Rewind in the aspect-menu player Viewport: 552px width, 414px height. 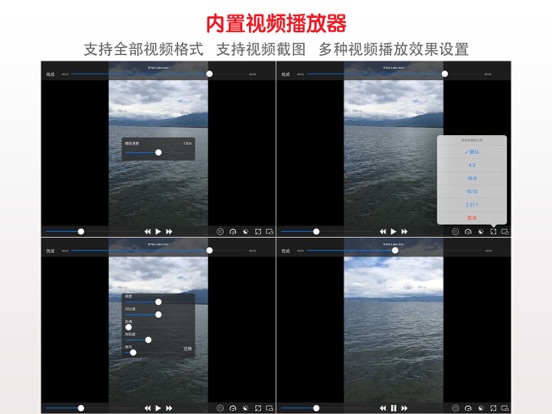tap(383, 232)
